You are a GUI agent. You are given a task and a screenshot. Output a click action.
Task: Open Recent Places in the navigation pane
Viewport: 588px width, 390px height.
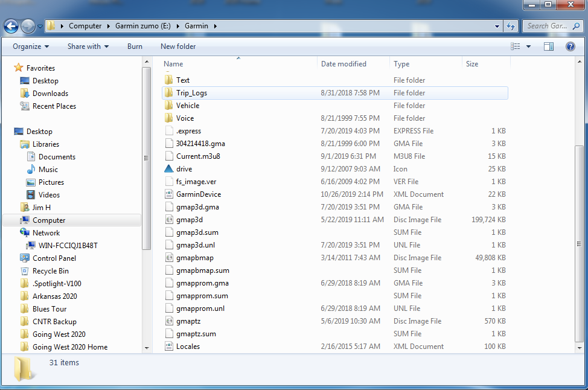tap(54, 106)
